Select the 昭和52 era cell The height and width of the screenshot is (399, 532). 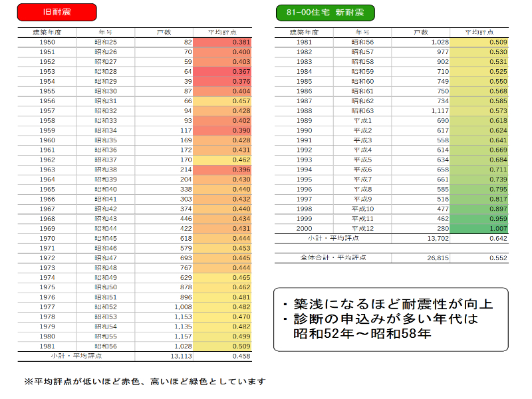pos(106,307)
